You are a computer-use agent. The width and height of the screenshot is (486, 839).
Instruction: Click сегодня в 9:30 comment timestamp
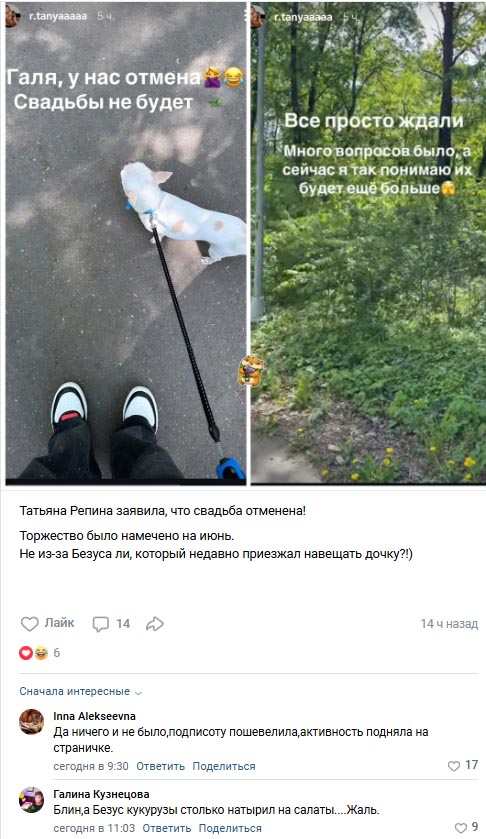[91, 766]
